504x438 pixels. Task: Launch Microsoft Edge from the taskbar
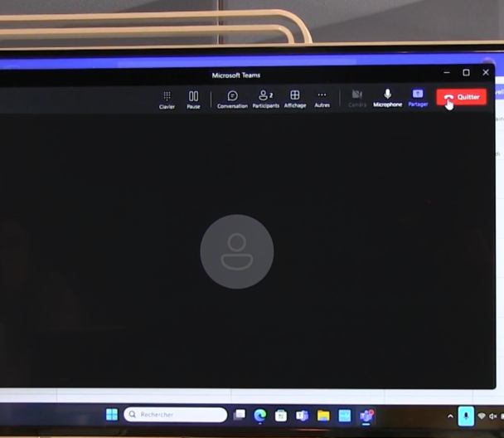259,416
